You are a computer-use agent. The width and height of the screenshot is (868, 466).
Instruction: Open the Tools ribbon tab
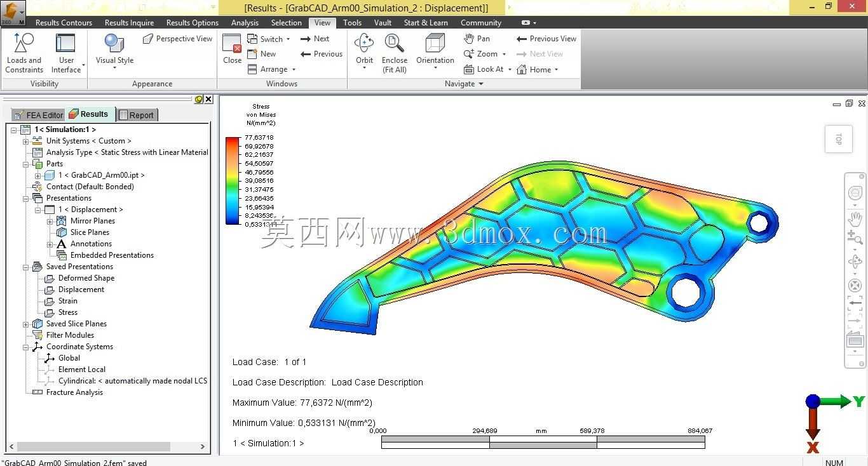(352, 22)
